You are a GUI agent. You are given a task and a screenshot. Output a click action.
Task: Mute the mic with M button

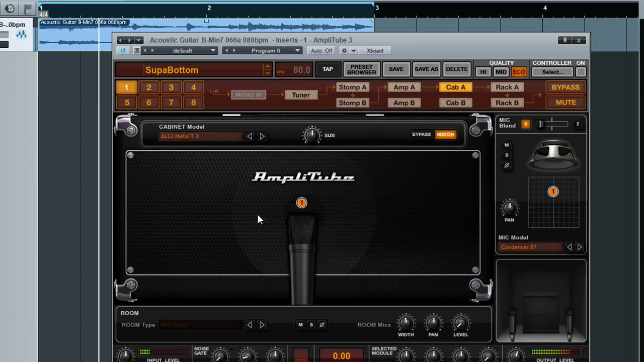point(507,145)
